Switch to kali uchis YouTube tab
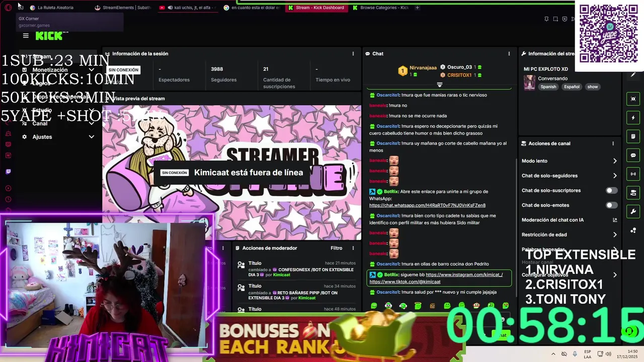644x362 pixels. tap(187, 8)
